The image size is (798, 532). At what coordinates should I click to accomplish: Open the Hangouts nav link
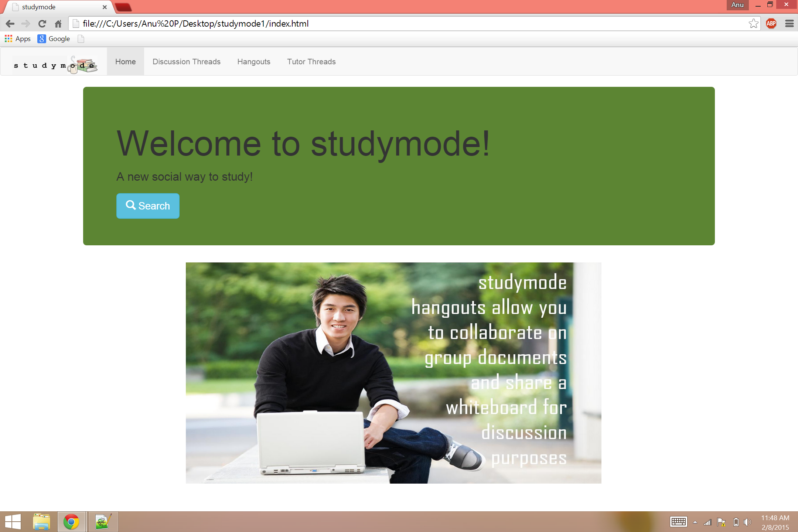coord(253,62)
